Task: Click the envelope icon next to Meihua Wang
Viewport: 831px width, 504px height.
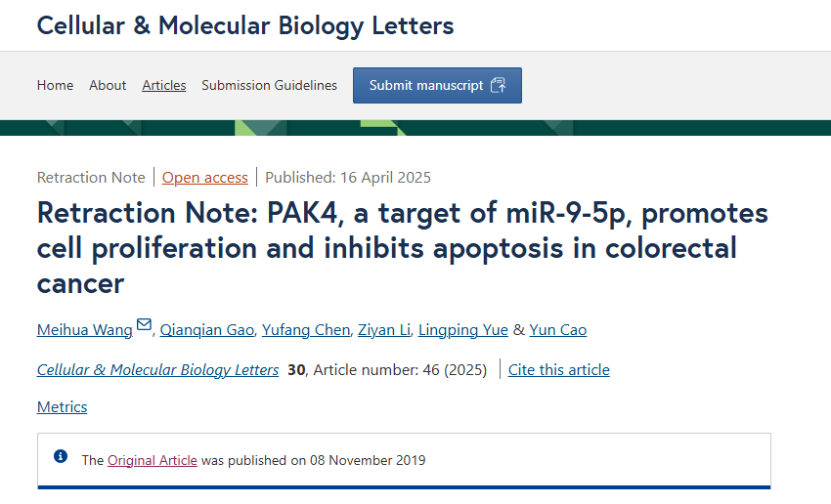Action: (144, 324)
